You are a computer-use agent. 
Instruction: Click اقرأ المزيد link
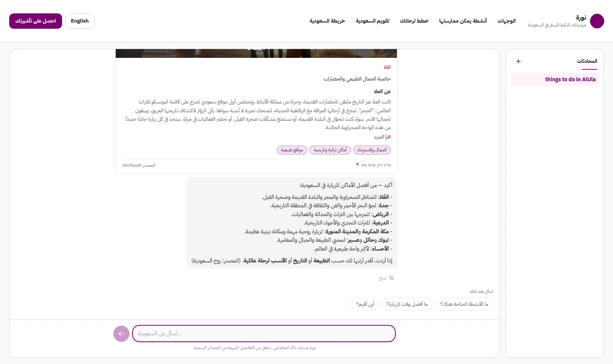coord(382,137)
